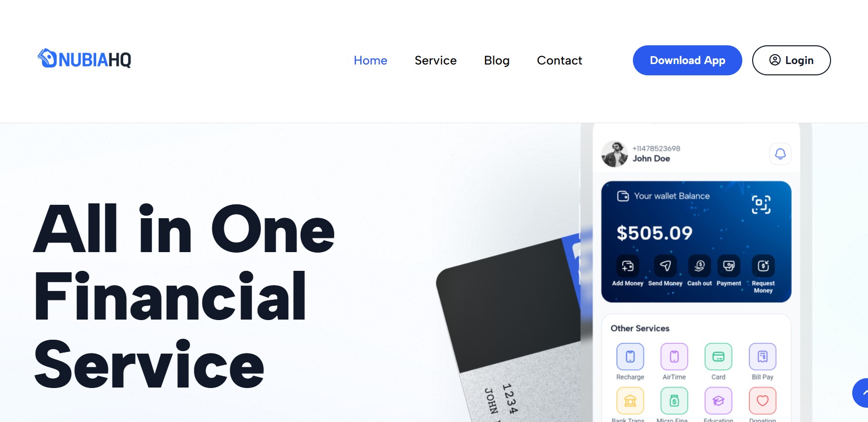Tap the Card service icon

pos(718,357)
